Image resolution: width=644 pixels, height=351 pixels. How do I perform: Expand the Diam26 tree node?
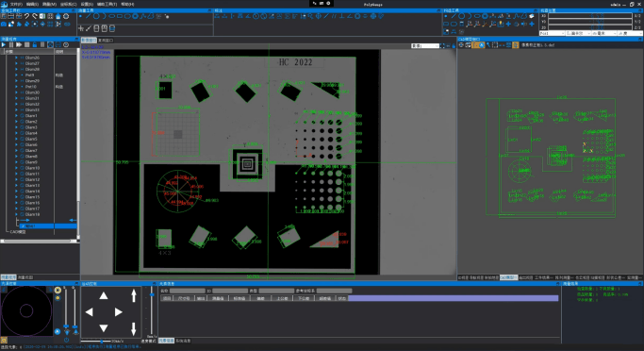point(16,58)
